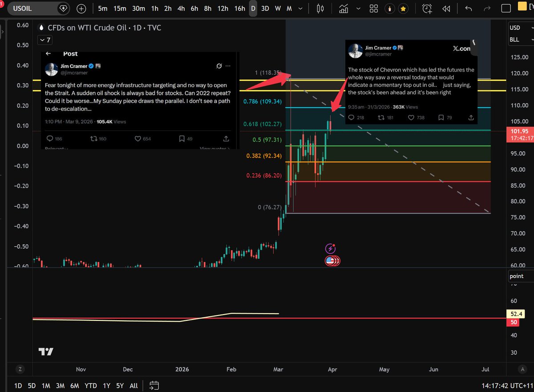The width and height of the screenshot is (534, 392).
Task: Open the Go to date calendar icon
Action: (154, 385)
